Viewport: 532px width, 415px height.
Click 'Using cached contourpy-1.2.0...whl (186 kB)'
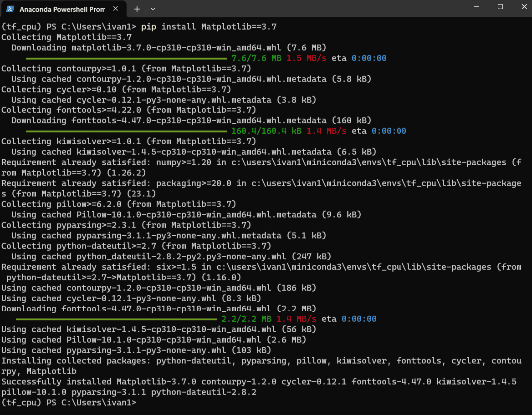[159, 288]
